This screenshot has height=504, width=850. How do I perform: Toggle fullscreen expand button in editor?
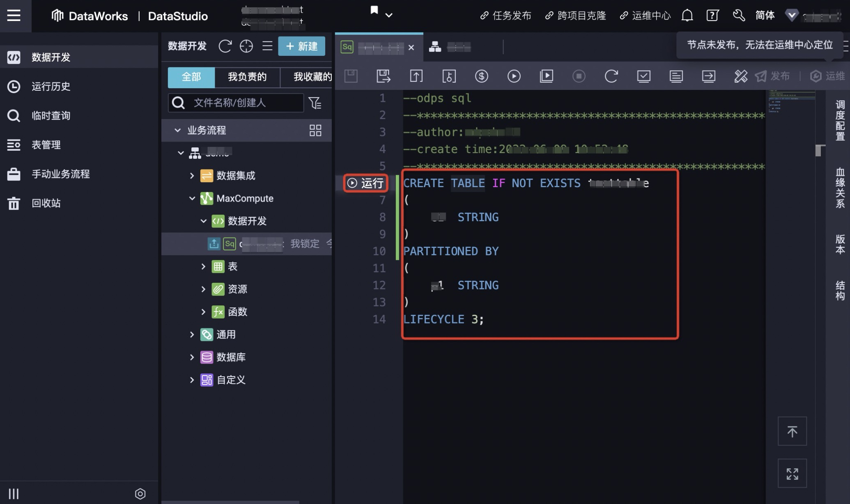coord(792,473)
